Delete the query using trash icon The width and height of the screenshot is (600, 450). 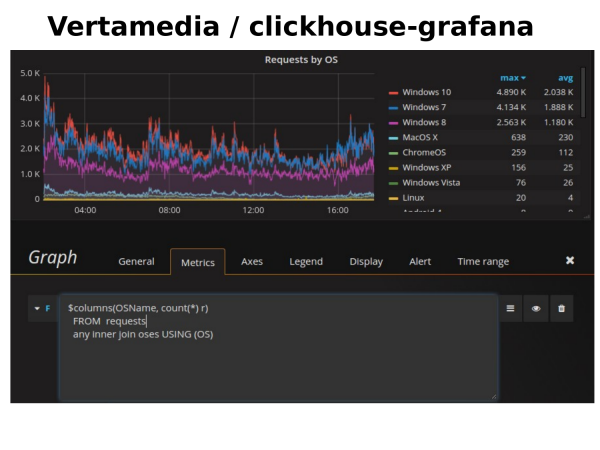tap(561, 309)
